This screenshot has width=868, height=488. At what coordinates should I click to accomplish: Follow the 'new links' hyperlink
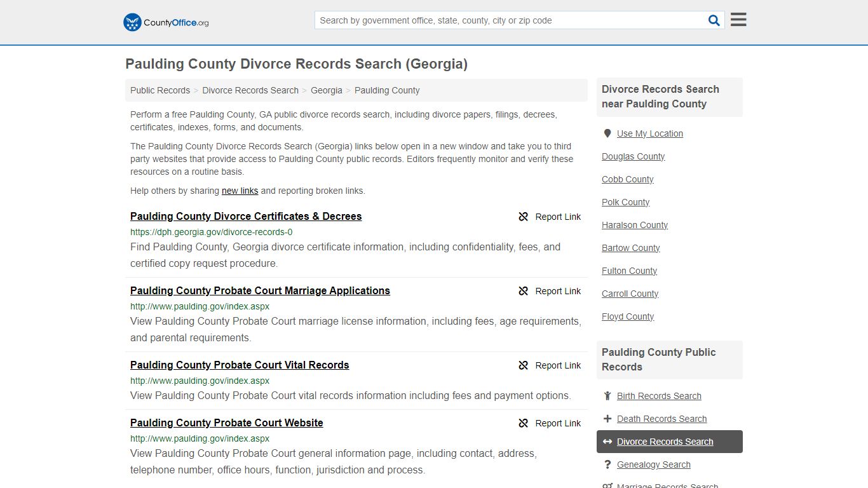[240, 191]
